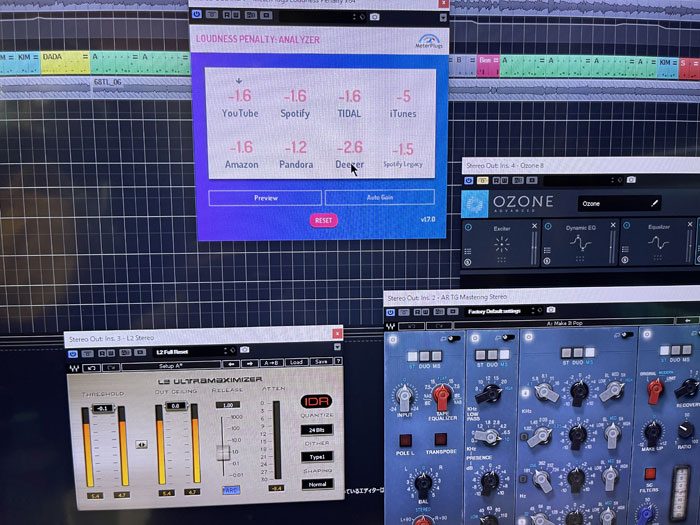This screenshot has width=700, height=525.
Task: Click the L2 release slider handle
Action: coord(223,452)
